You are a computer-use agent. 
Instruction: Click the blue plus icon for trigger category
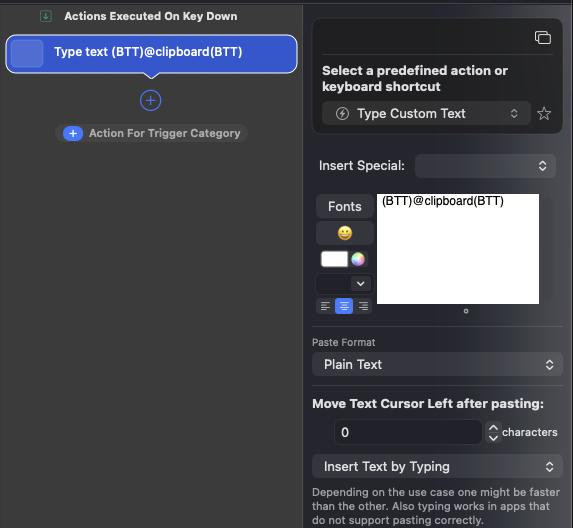pos(73,133)
